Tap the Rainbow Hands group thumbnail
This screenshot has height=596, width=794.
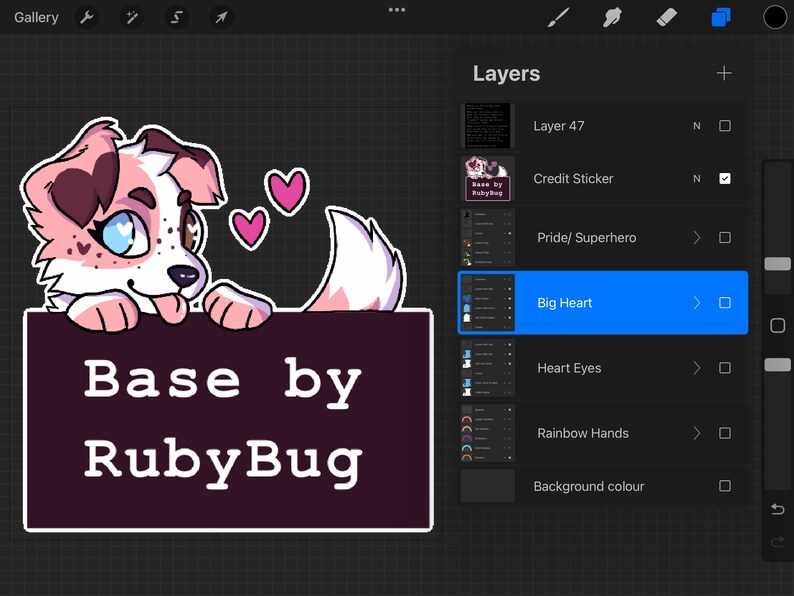(487, 433)
